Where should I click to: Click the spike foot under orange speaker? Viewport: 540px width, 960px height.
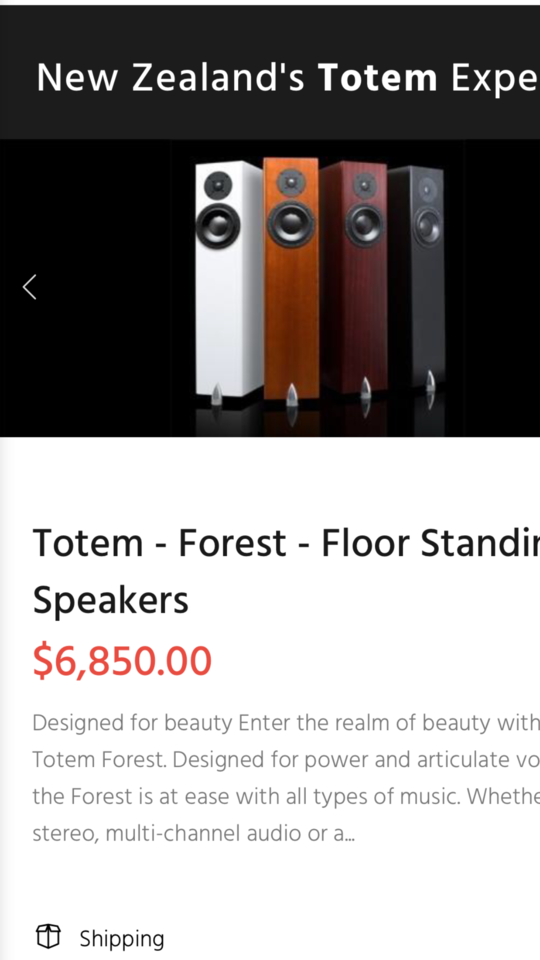pyautogui.click(x=293, y=396)
